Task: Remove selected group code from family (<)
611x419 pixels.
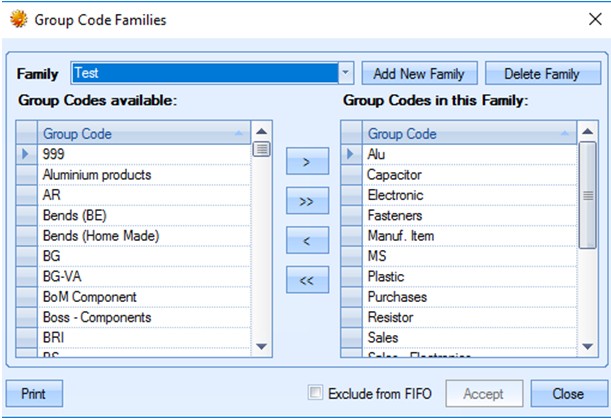Action: pos(307,241)
